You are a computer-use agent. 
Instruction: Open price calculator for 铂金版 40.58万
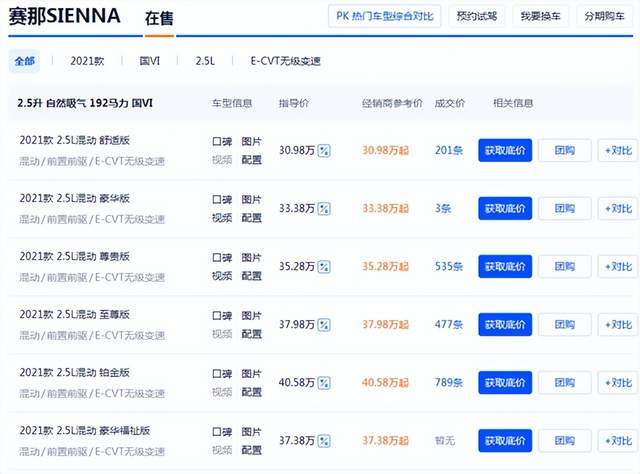pos(323,382)
